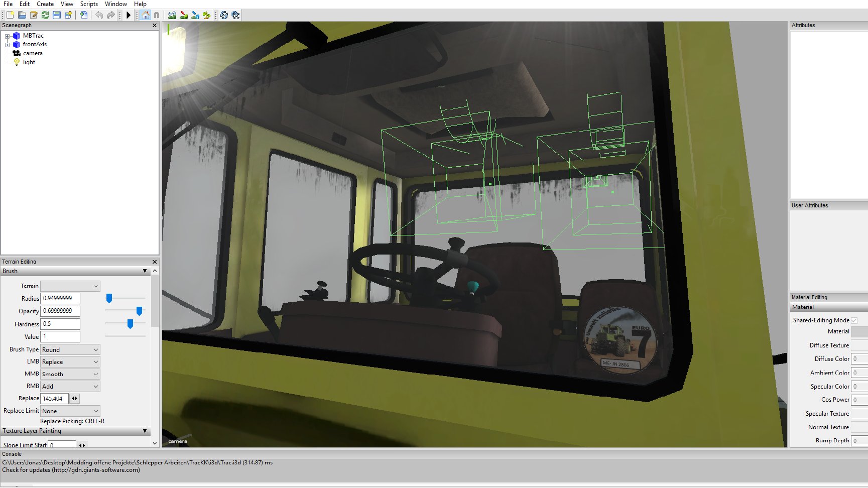Open the Replace Limit dropdown
This screenshot has height=488, width=868.
click(70, 411)
